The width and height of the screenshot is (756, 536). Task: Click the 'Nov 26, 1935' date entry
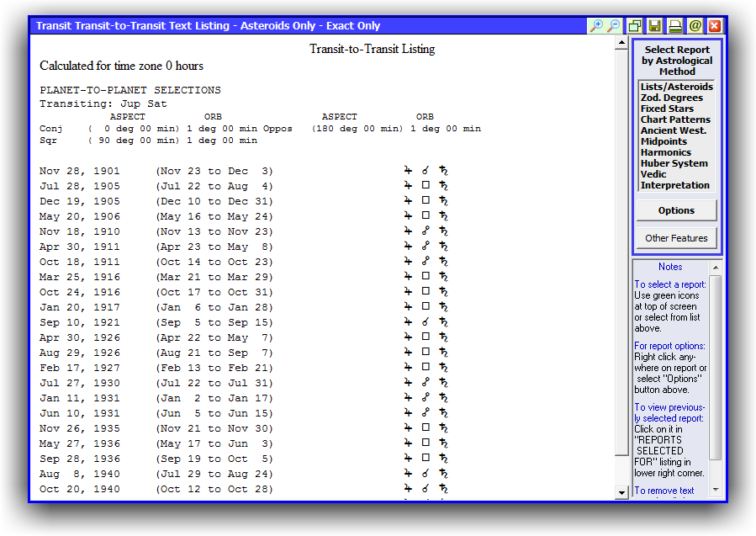tap(80, 428)
